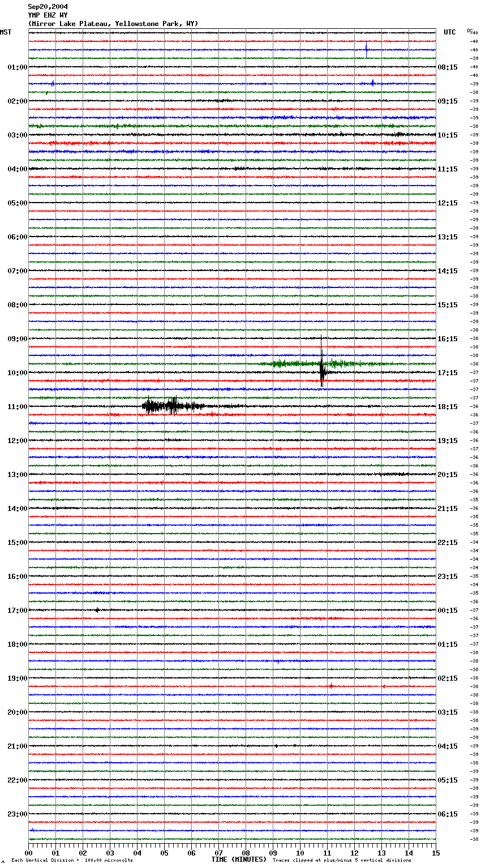Screen dimensions: 481x868
Task: Select the '11:00' MST time label
Action: pos(18,407)
